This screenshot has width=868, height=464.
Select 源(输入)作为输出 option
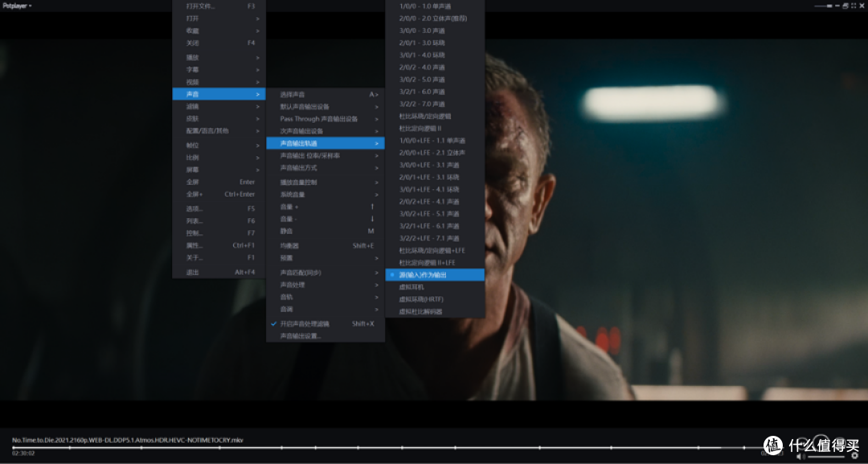point(435,275)
